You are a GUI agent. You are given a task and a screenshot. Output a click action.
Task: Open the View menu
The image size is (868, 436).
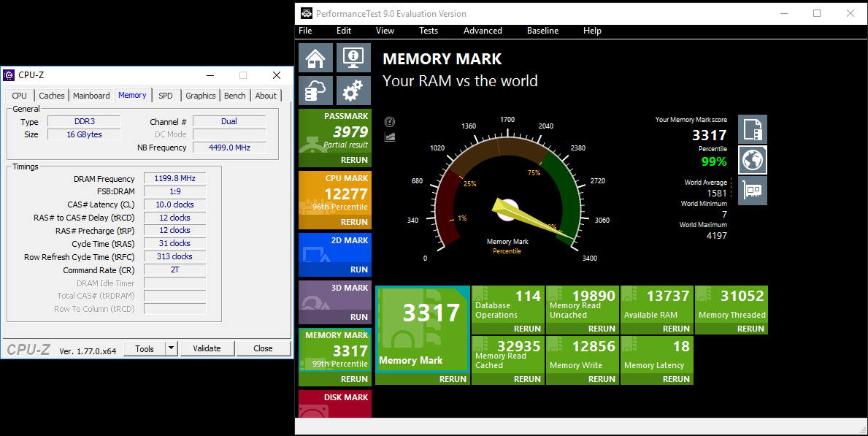point(385,31)
